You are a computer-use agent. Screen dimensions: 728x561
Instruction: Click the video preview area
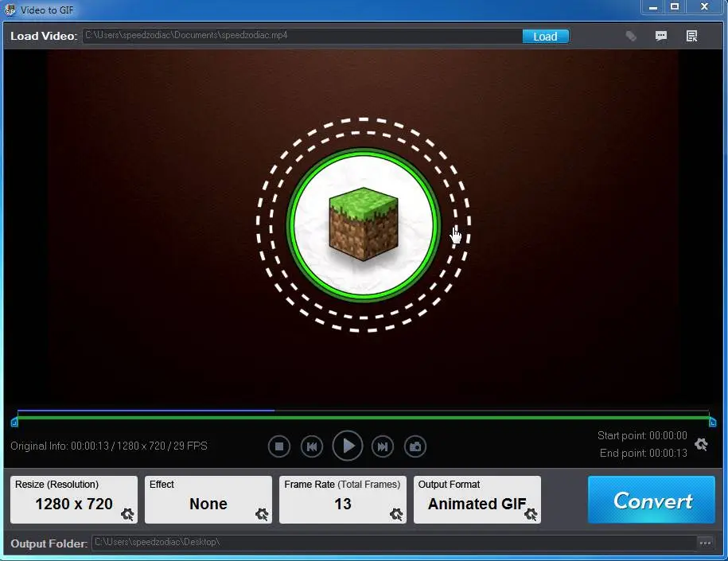(364, 227)
